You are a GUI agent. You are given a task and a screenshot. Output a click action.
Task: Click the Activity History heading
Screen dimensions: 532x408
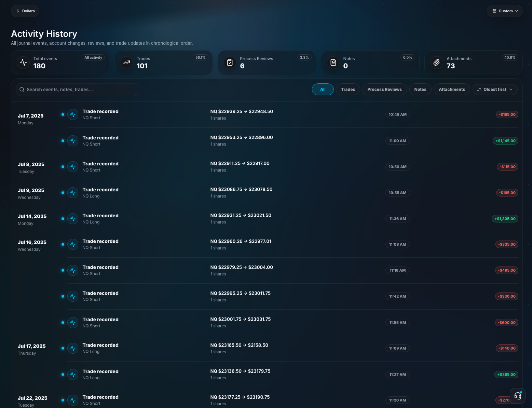(x=44, y=34)
